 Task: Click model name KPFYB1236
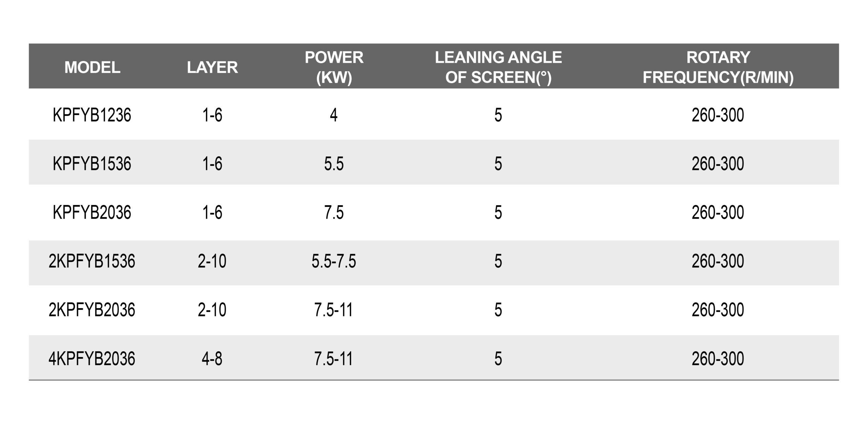92,115
